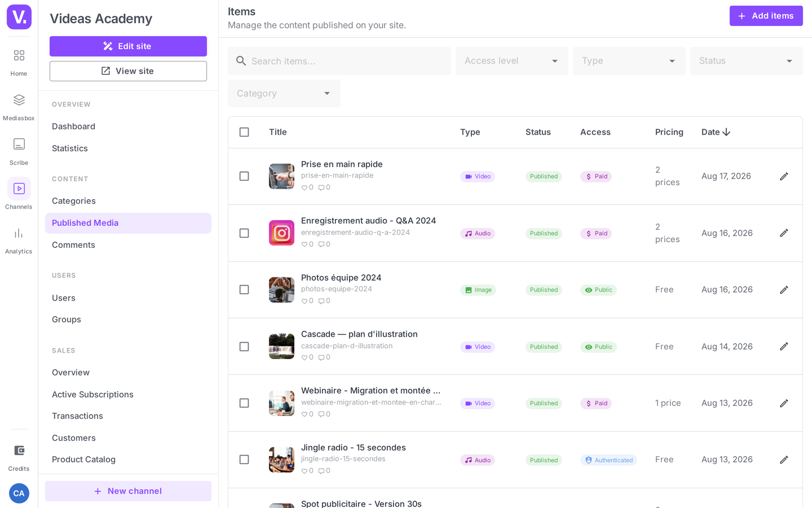Open the Access level filter dropdown

pos(512,61)
